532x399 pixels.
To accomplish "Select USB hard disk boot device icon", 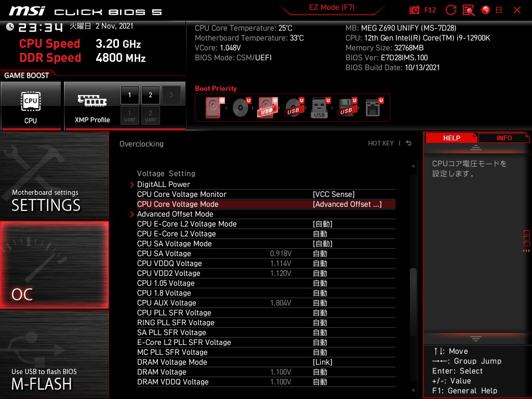I will [x=268, y=108].
